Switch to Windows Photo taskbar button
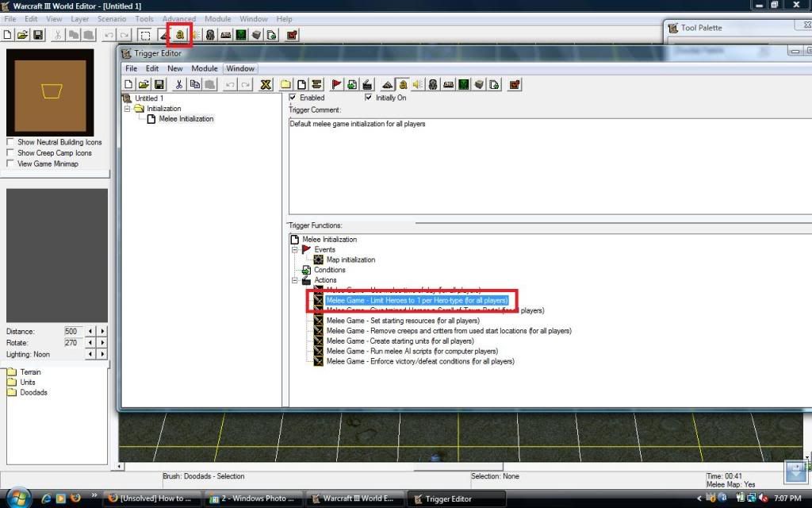 253,498
